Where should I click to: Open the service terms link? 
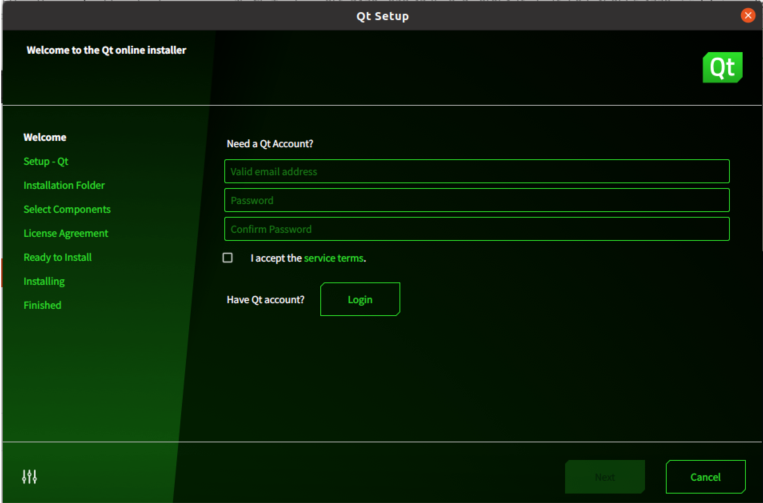click(x=334, y=258)
